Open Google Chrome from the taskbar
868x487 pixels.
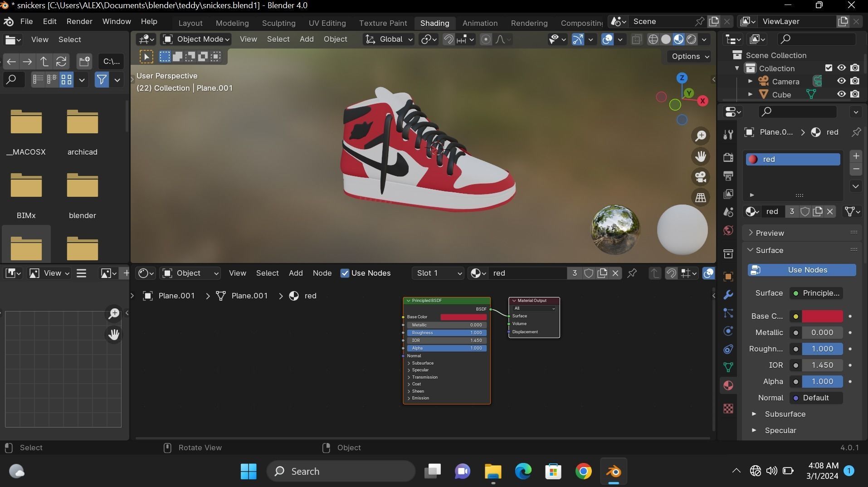coord(584,471)
